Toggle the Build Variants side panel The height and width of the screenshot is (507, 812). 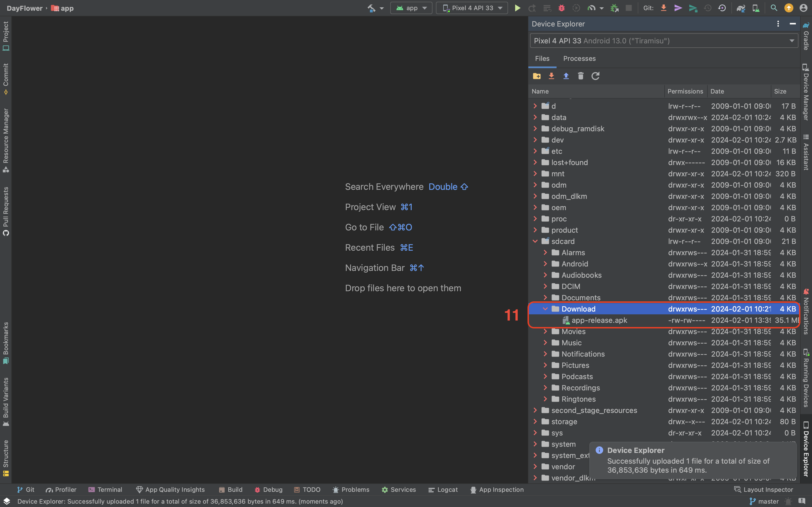tap(6, 401)
